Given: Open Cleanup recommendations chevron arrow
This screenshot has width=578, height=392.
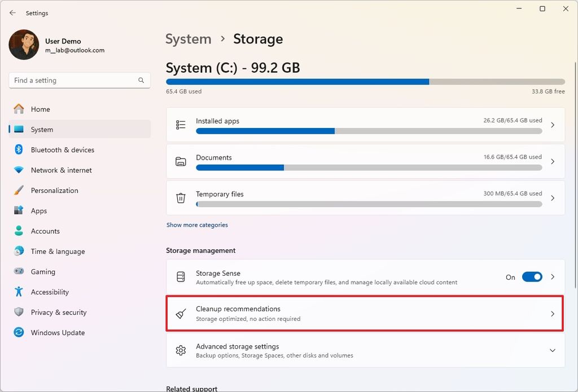Looking at the screenshot, I should tap(553, 314).
